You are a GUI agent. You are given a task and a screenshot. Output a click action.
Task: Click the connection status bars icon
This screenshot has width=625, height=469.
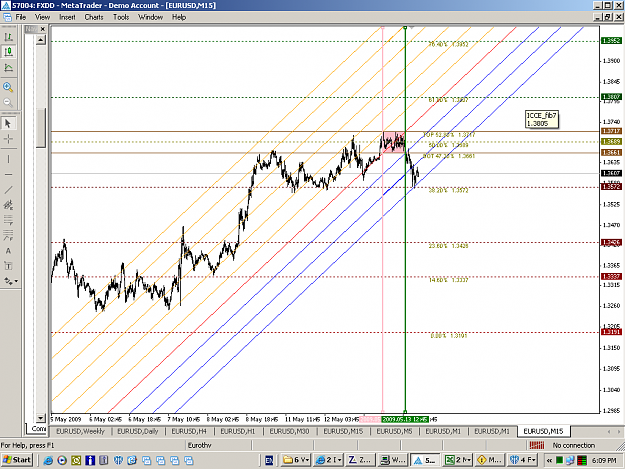(x=537, y=445)
